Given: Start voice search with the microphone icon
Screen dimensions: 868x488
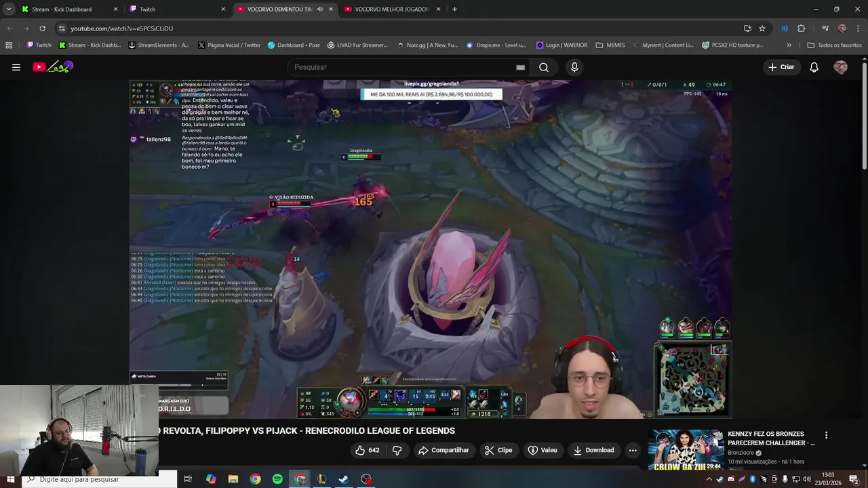Looking at the screenshot, I should click(574, 67).
